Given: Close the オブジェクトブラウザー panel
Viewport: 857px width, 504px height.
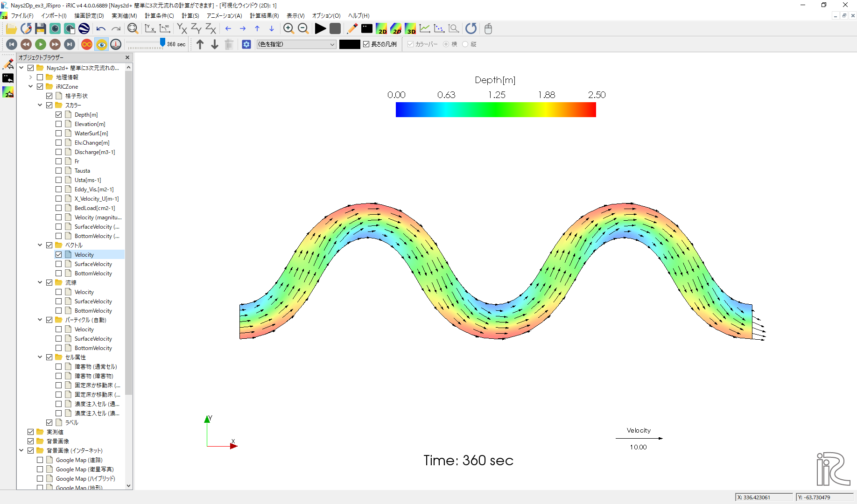Looking at the screenshot, I should (127, 57).
